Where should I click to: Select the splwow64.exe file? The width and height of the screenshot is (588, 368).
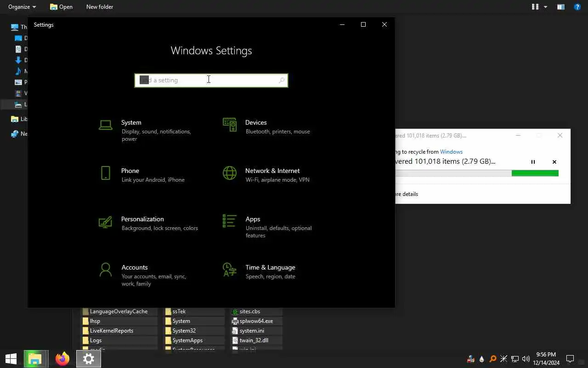pos(252,321)
